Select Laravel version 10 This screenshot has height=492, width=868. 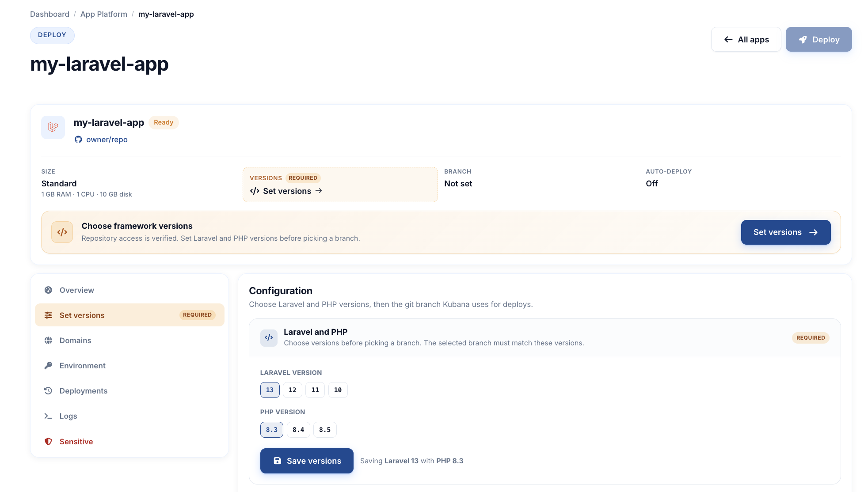(338, 390)
